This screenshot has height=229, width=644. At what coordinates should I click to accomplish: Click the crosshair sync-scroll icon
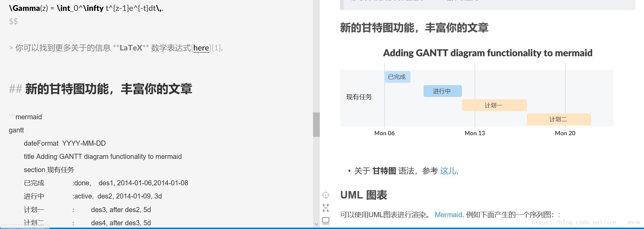coord(326,195)
